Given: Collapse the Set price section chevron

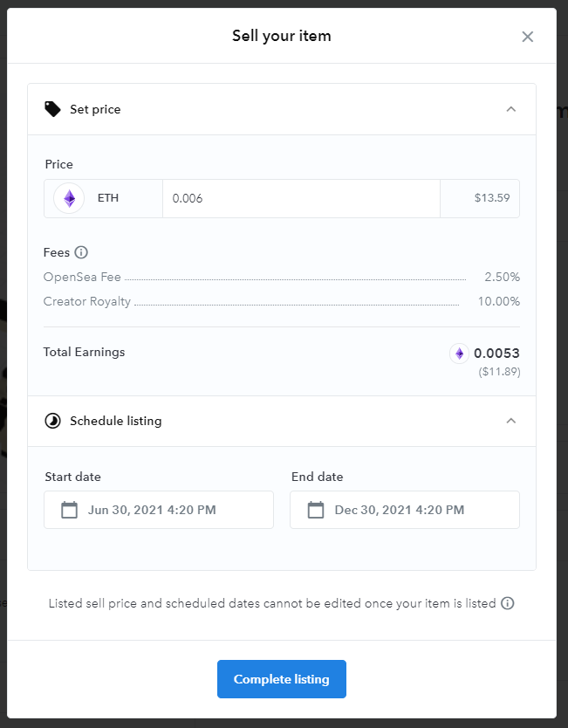Looking at the screenshot, I should (511, 109).
